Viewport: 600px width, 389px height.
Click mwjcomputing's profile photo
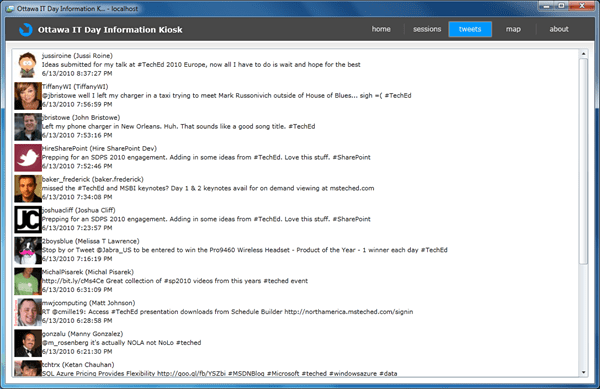click(x=28, y=313)
